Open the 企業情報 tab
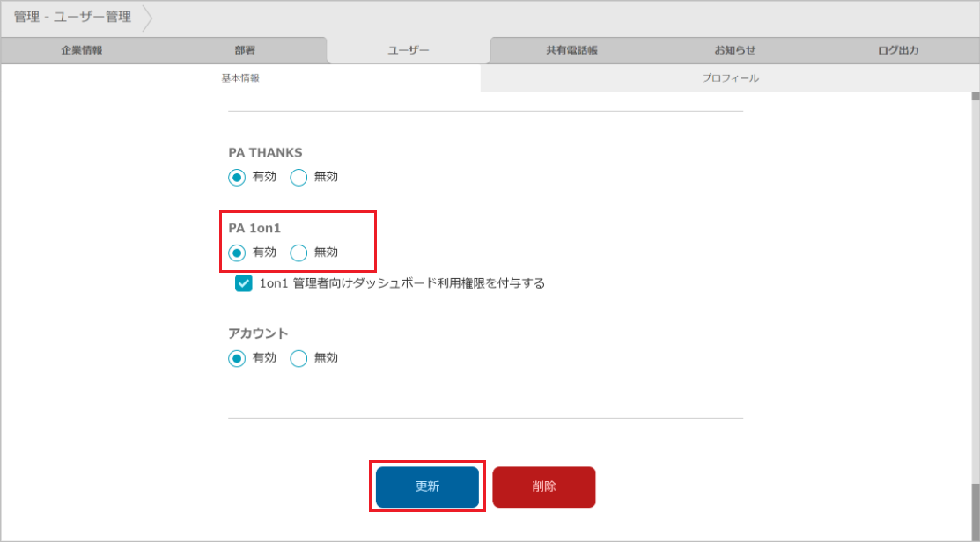Viewport: 980px width, 542px height. coord(81,50)
